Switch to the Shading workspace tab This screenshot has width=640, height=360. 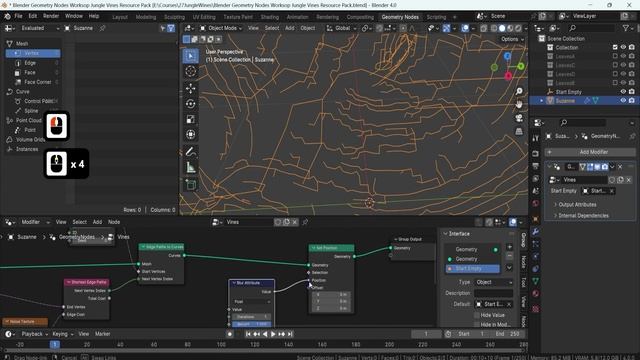[x=270, y=17]
